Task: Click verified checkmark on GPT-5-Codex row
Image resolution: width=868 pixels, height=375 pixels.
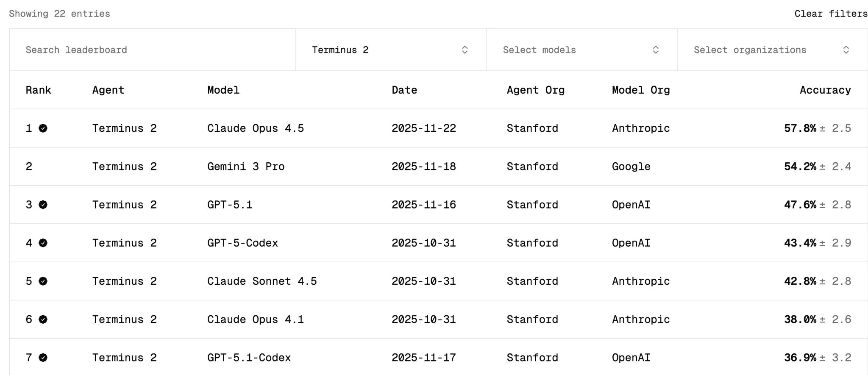Action: (43, 243)
